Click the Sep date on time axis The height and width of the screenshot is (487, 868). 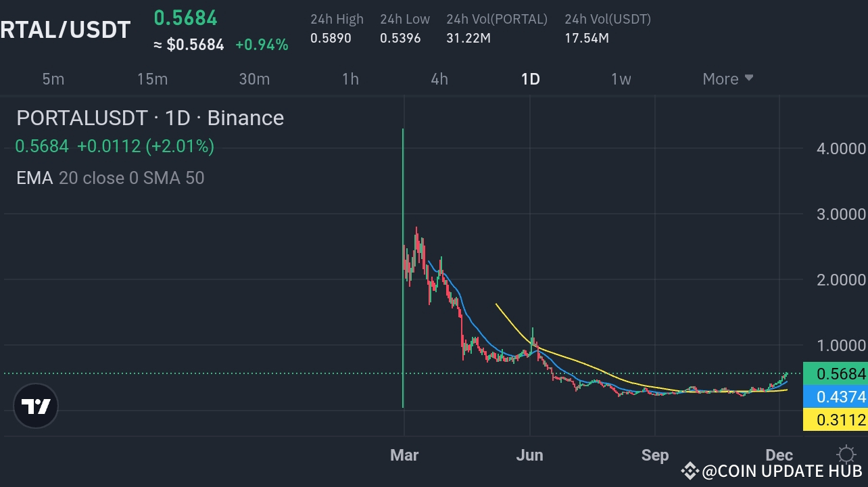655,455
